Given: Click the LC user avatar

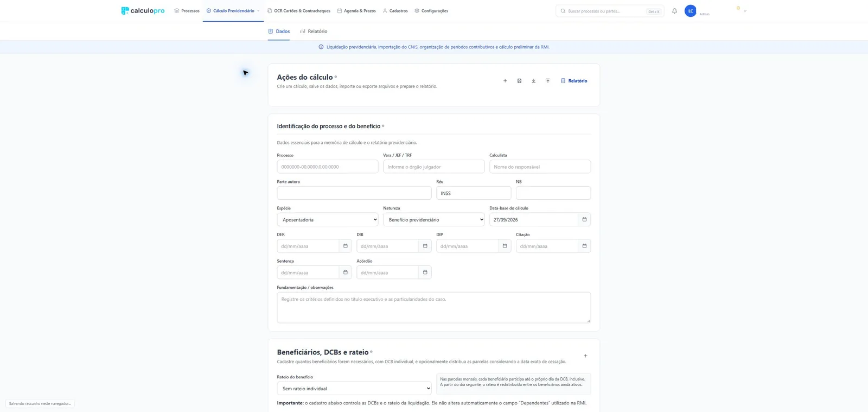Looking at the screenshot, I should pos(691,11).
